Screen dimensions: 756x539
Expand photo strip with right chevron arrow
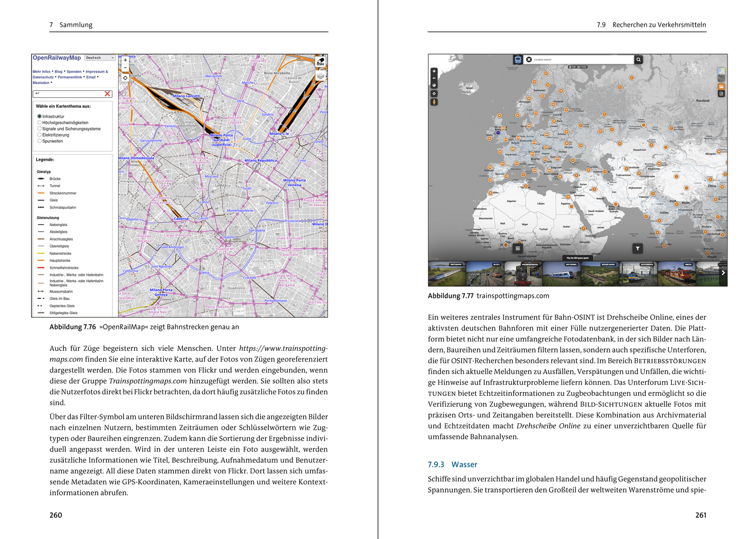723,273
